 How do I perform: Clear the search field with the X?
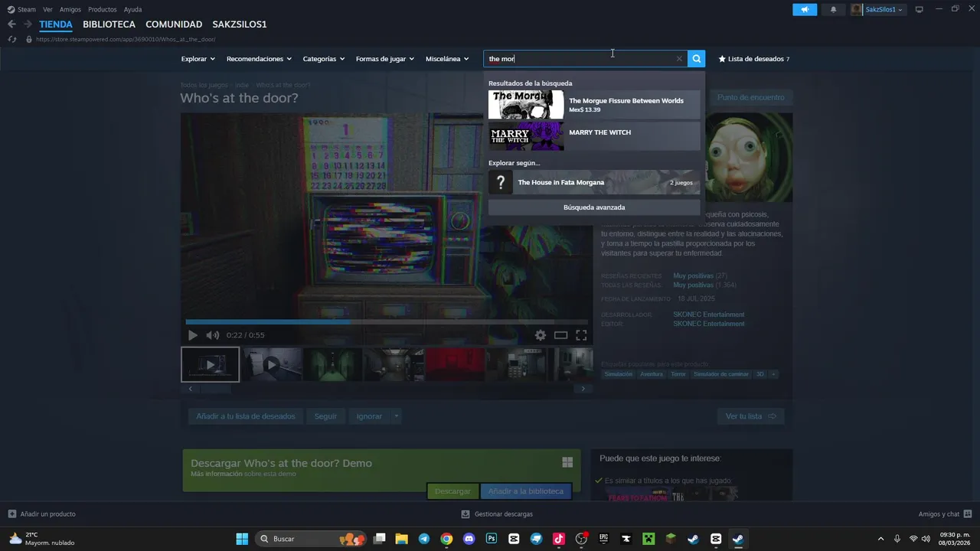679,59
